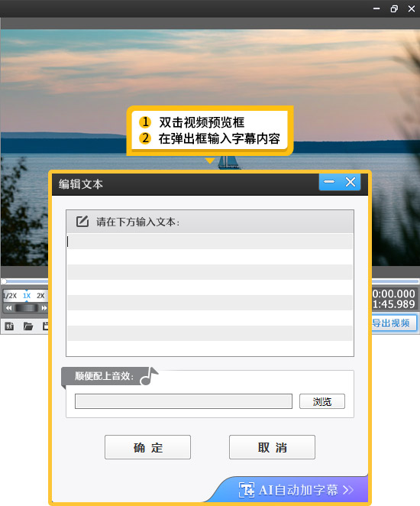Select 1X playback speed
The image size is (420, 506).
[x=27, y=296]
